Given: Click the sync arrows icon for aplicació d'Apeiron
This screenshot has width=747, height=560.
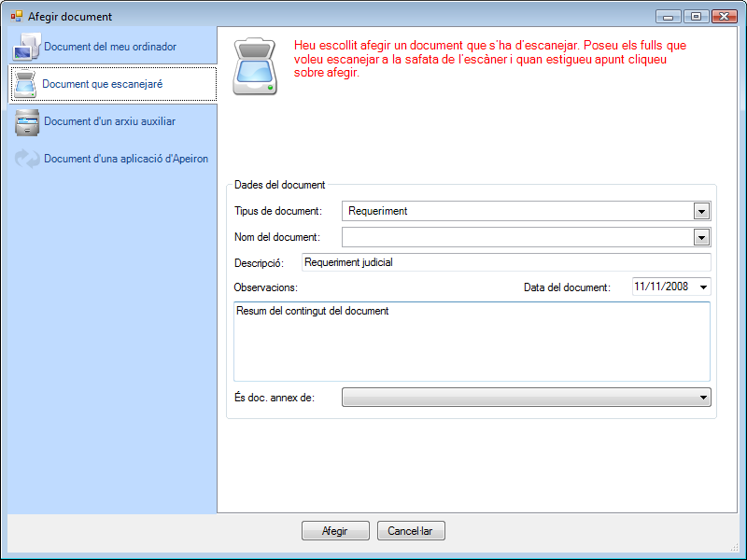Looking at the screenshot, I should coord(27,159).
